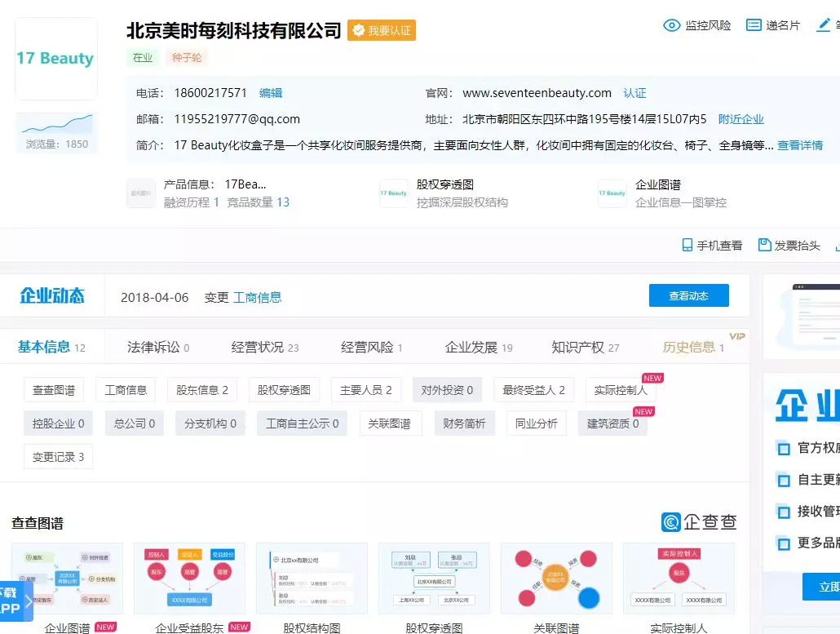Screen dimensions: 840x634
Task: Click the 关联图谱 sub-nav button
Action: pyautogui.click(x=390, y=423)
